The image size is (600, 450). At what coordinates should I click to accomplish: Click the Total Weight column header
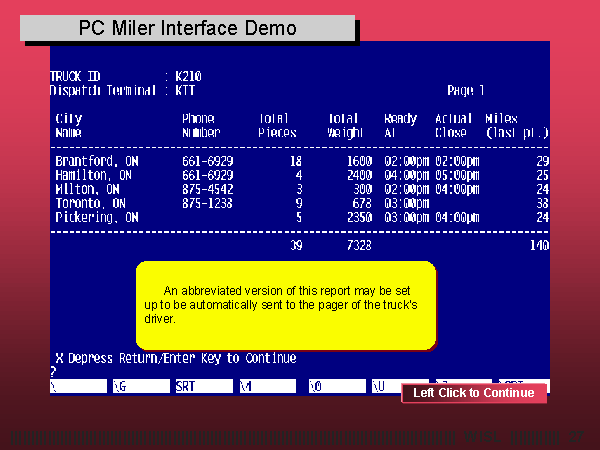(x=345, y=126)
